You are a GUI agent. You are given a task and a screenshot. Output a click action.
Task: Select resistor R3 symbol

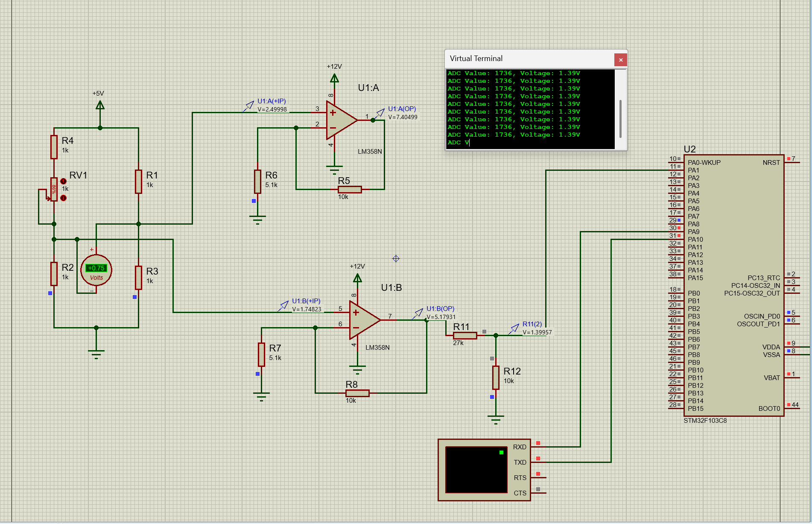[138, 278]
